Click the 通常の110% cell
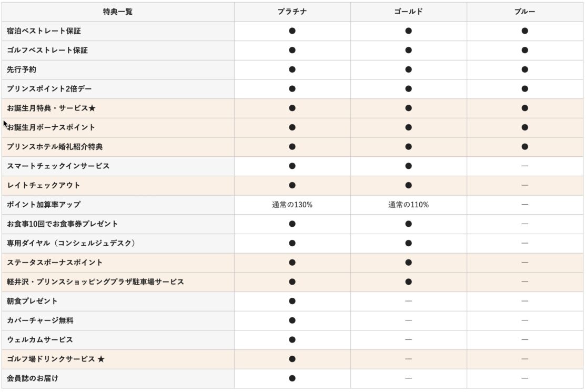586x392 pixels. (408, 205)
